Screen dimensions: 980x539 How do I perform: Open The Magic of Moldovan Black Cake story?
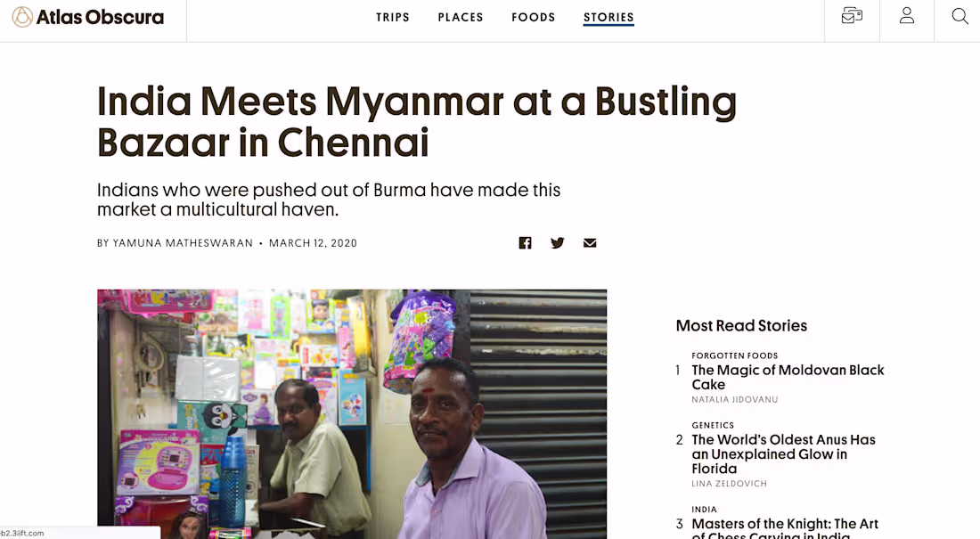pyautogui.click(x=788, y=377)
